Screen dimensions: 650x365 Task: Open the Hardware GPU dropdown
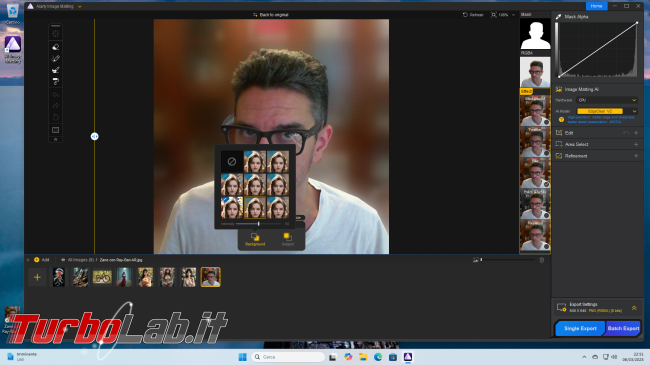coord(607,100)
